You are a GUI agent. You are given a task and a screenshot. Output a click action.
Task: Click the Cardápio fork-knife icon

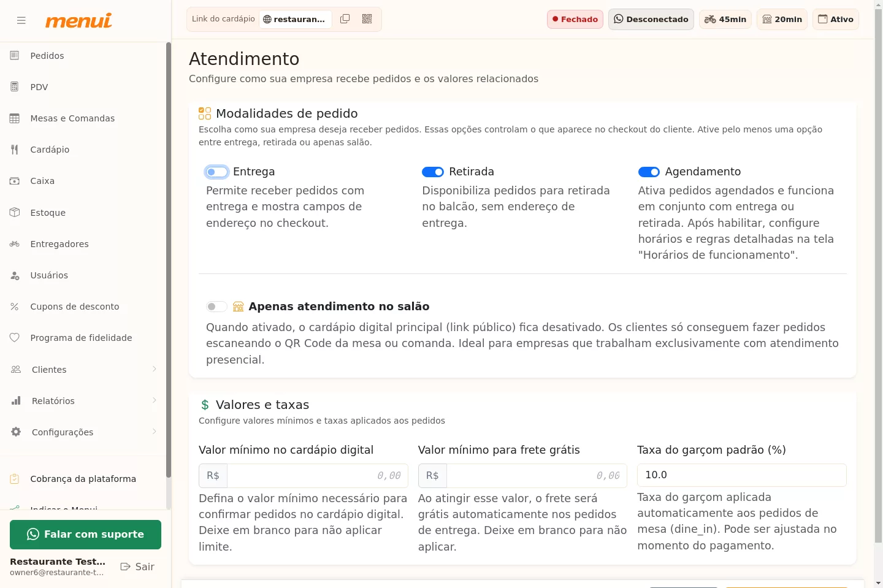coord(15,150)
